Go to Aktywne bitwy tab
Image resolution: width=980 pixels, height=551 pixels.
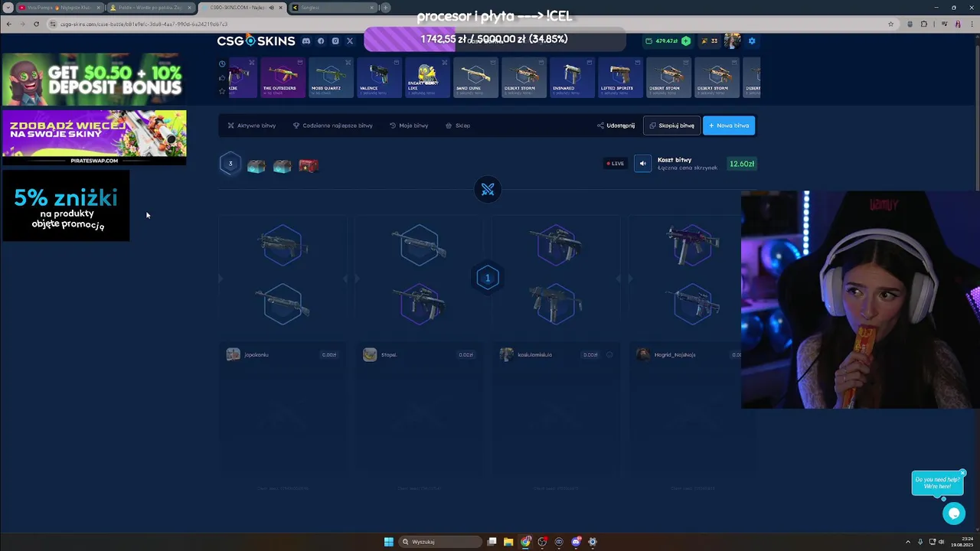pos(251,126)
